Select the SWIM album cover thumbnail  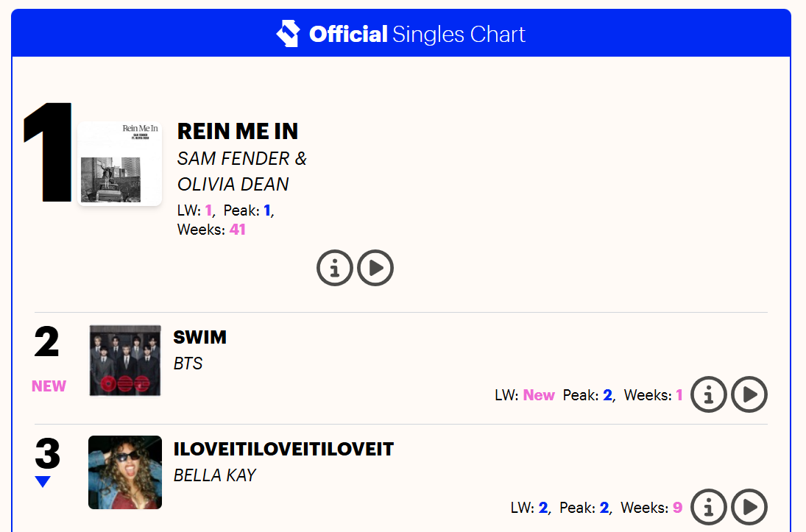point(125,361)
